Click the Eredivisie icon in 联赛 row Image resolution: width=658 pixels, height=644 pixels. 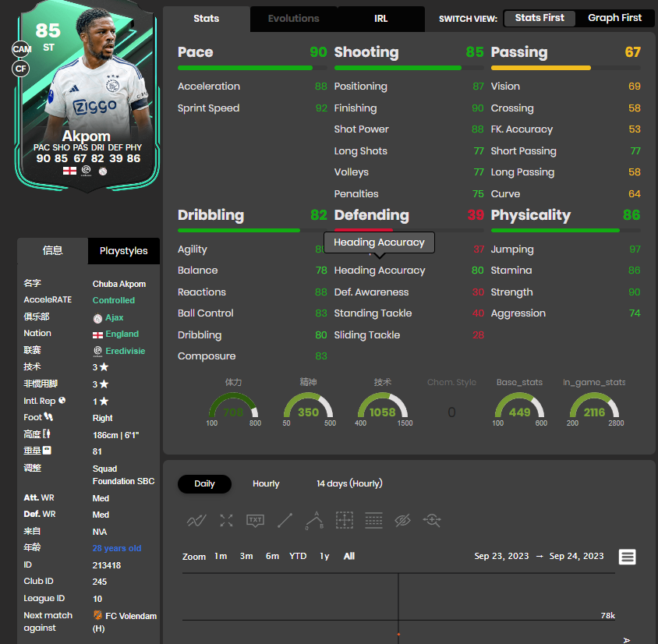pyautogui.click(x=97, y=351)
